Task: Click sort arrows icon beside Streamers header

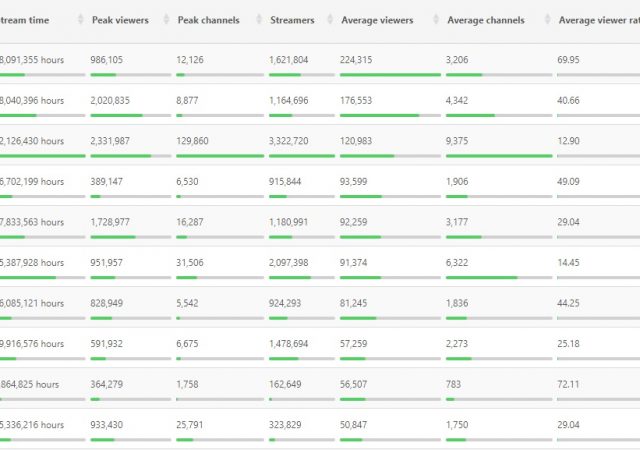Action: (x=323, y=20)
